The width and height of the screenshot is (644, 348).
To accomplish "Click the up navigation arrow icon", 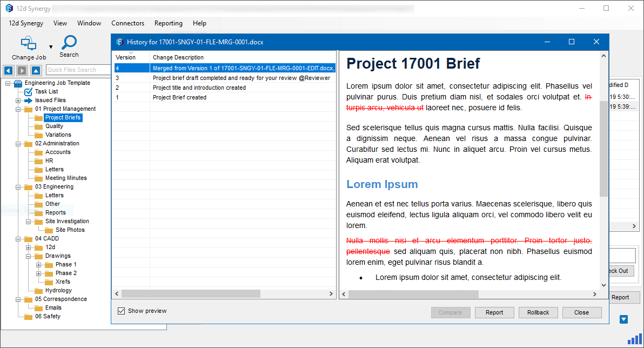I will [x=36, y=70].
